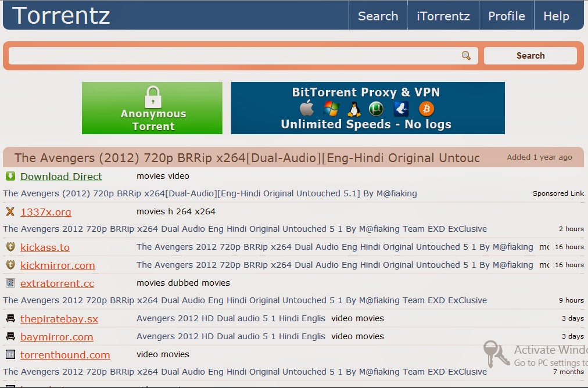
Task: Open the baymirror.com link
Action: click(56, 337)
